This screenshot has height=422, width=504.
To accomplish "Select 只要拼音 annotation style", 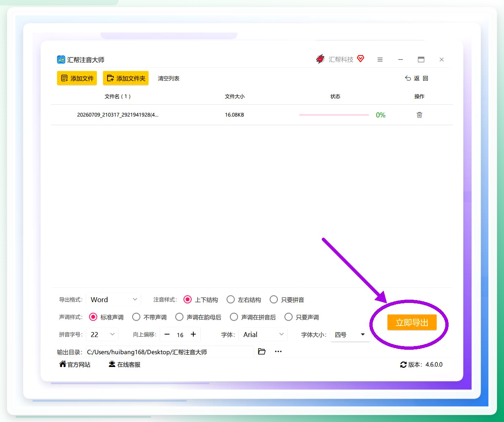I will click(287, 300).
